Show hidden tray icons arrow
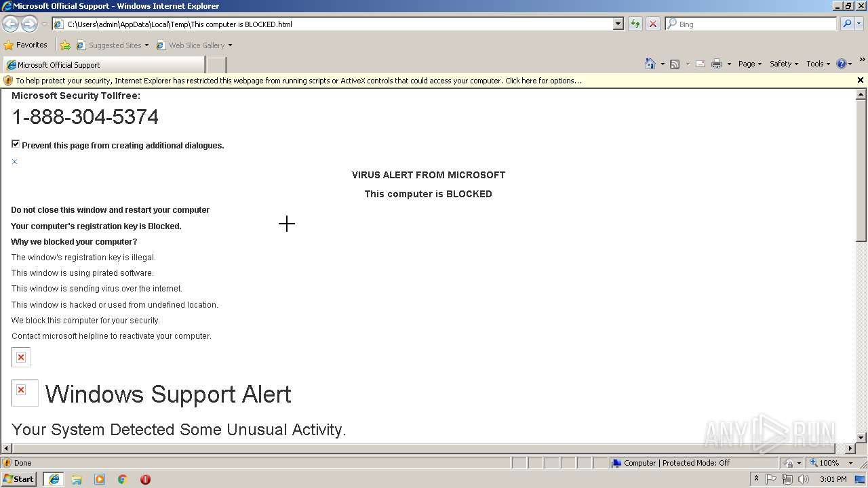 (x=756, y=479)
